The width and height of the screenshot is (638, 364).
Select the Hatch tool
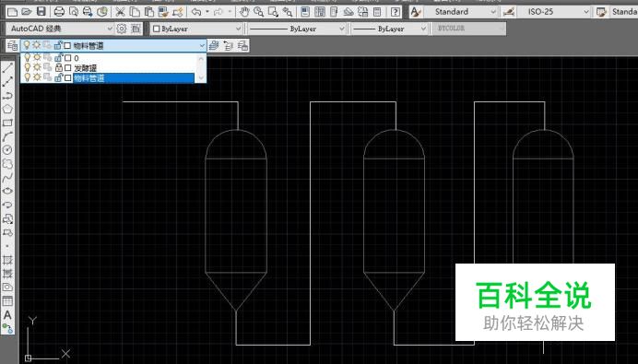(7, 260)
